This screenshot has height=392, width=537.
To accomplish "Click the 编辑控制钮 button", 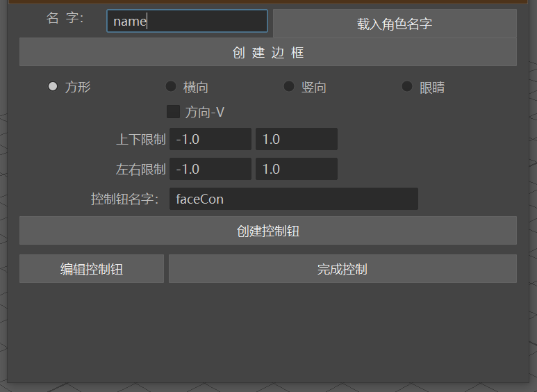I will click(x=92, y=269).
